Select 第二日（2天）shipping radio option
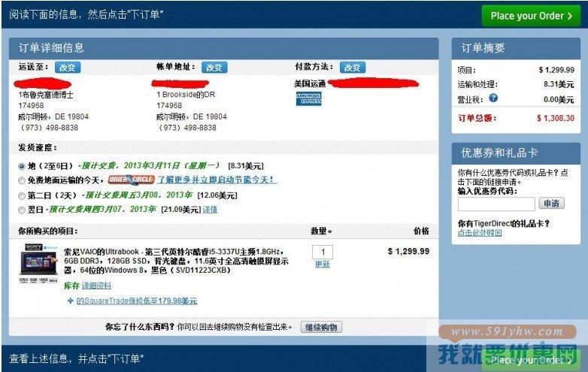588x372 pixels. pos(22,195)
